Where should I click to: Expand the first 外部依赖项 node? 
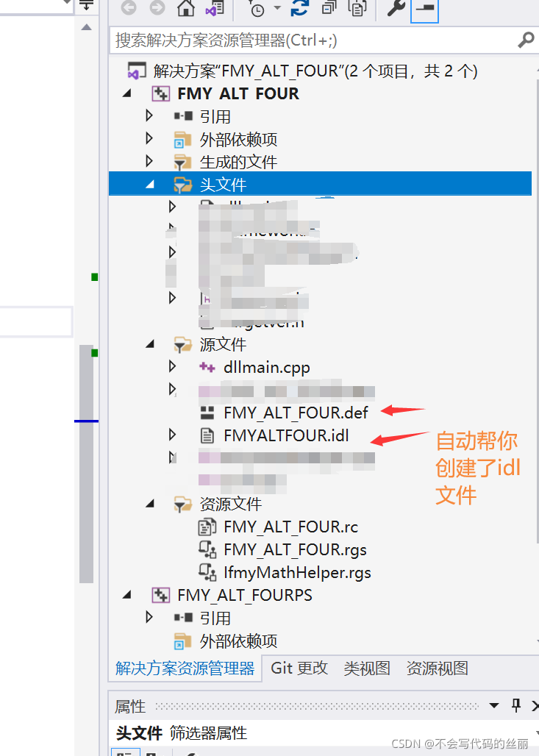[149, 138]
